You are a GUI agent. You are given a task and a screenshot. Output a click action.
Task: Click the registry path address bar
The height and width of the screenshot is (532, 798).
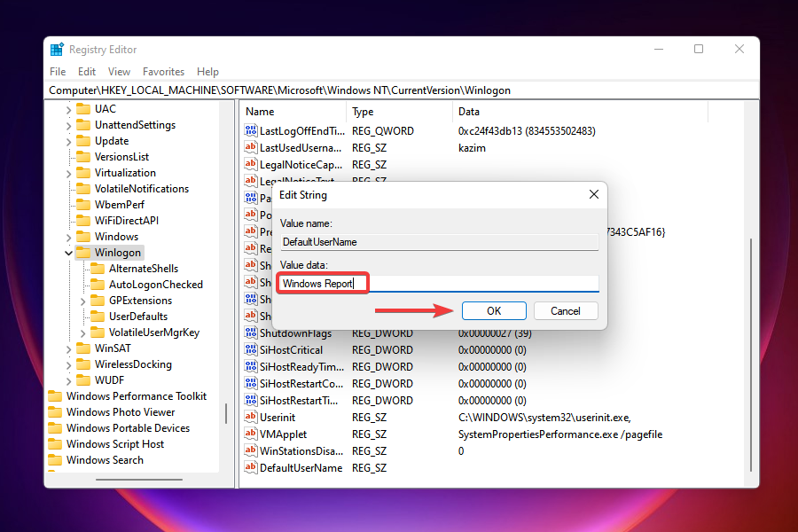point(402,90)
